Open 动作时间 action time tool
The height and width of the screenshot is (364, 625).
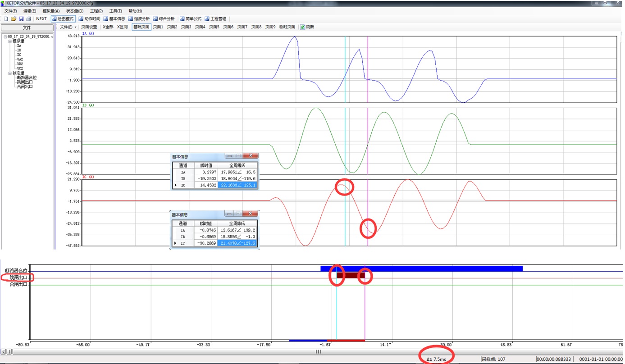click(89, 19)
